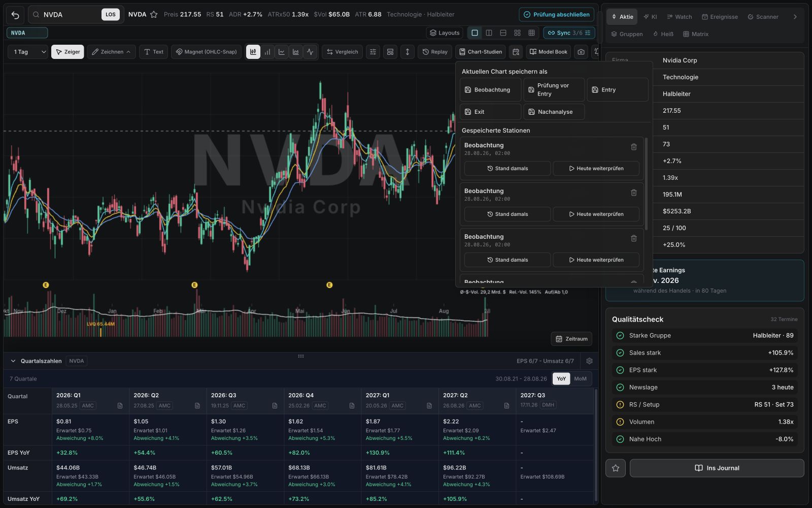Select the two-row stacked chart layout
812x508 pixels.
click(503, 33)
